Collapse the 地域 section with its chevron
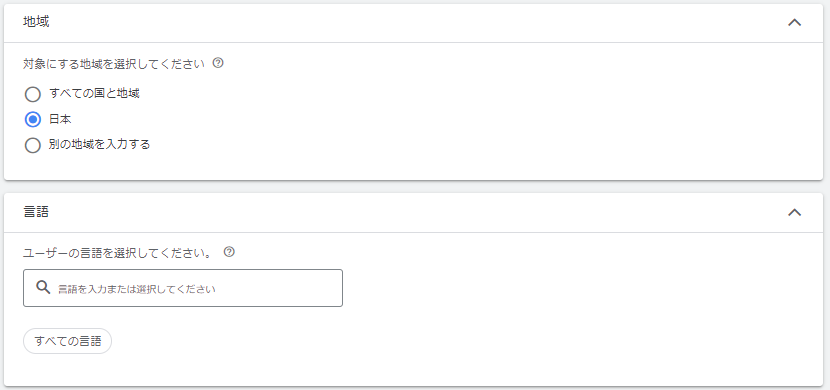 pos(795,23)
